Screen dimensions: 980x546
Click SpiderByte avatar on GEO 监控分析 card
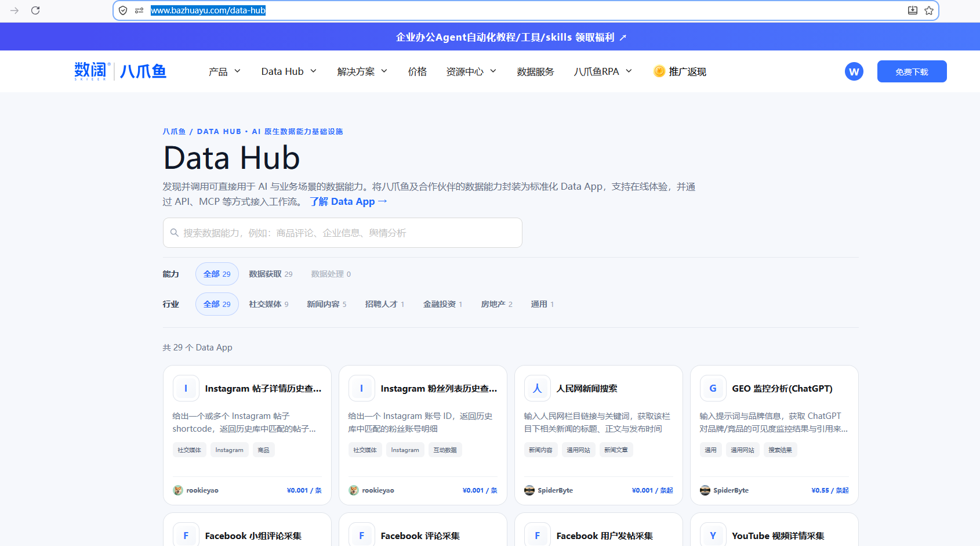pyautogui.click(x=705, y=490)
